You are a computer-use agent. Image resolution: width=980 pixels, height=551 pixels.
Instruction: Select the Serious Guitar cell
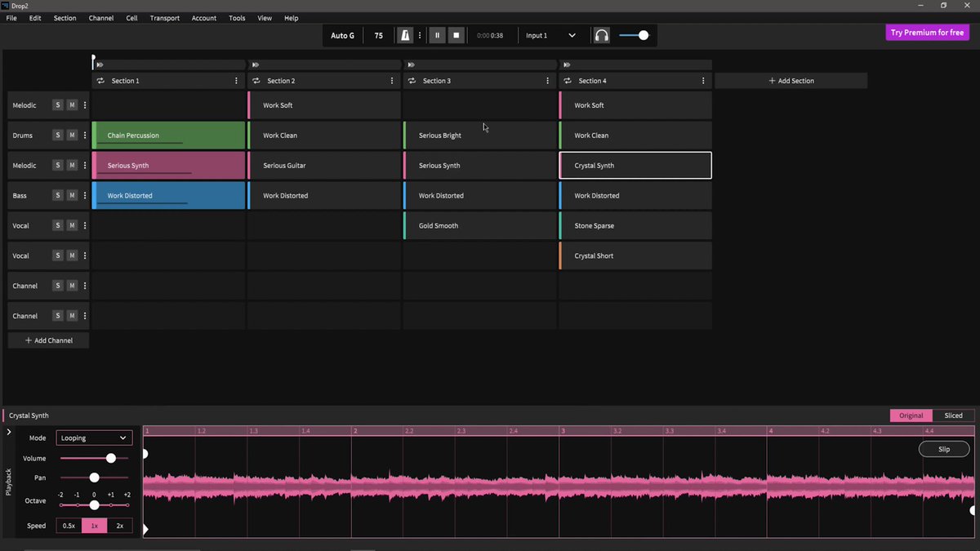pos(324,166)
